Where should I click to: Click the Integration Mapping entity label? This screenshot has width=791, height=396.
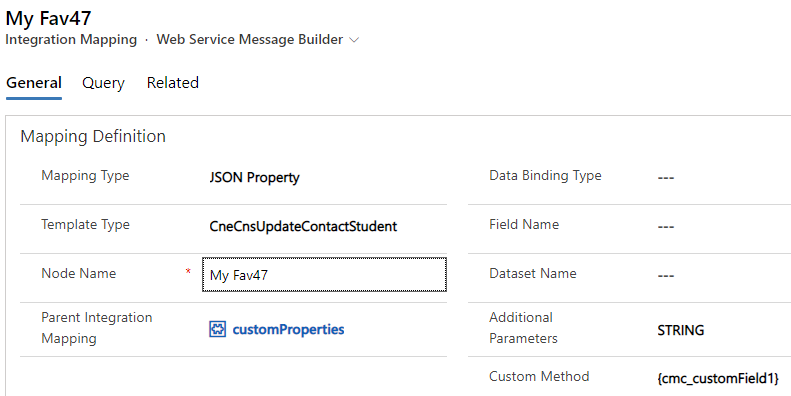click(71, 40)
